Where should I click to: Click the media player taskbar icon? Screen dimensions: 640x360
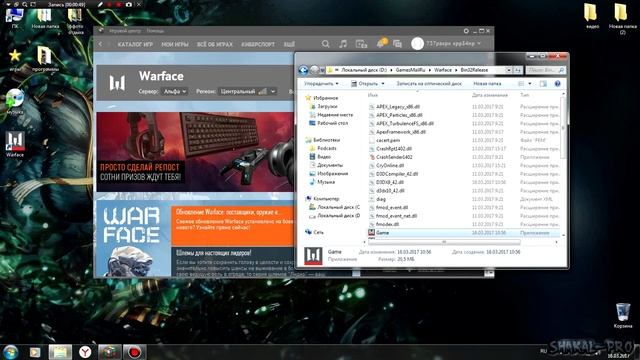point(35,352)
